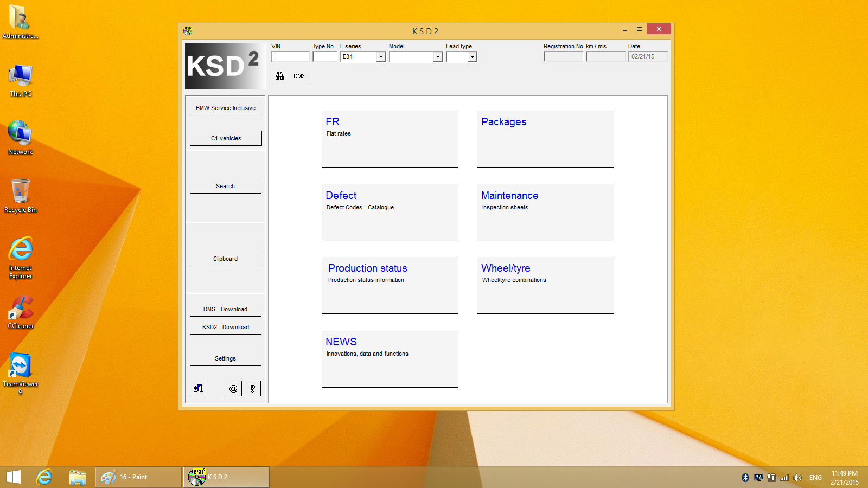Click the question mark help button

click(x=252, y=389)
